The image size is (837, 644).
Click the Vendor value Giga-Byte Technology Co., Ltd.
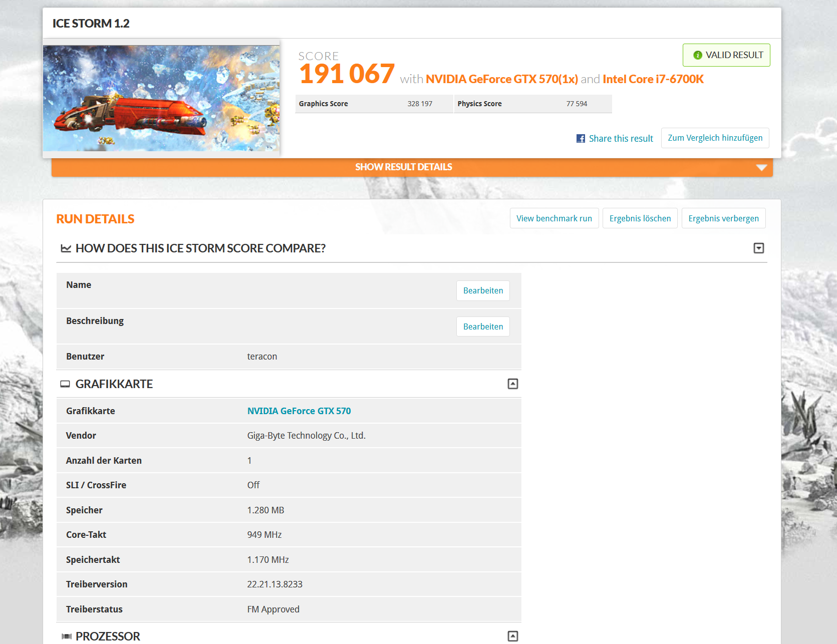[307, 436]
